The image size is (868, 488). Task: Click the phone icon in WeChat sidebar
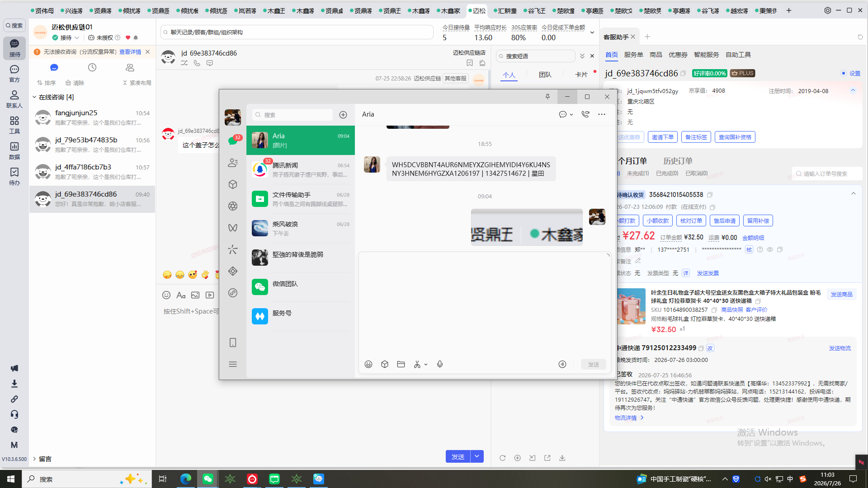coord(233,343)
